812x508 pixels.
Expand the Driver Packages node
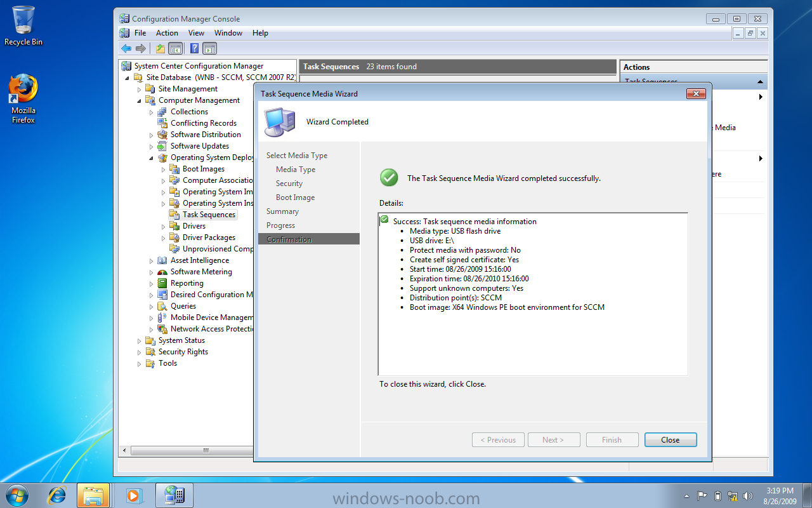click(x=163, y=238)
